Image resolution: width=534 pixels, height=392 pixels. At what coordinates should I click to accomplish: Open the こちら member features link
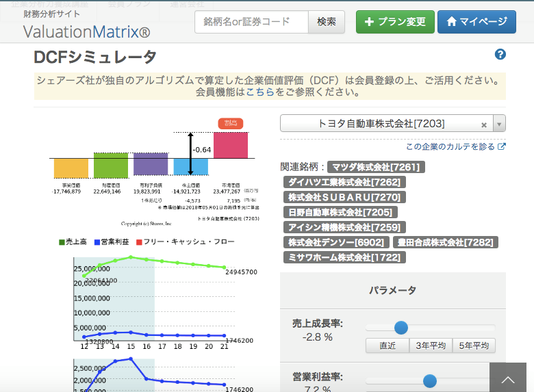point(260,92)
